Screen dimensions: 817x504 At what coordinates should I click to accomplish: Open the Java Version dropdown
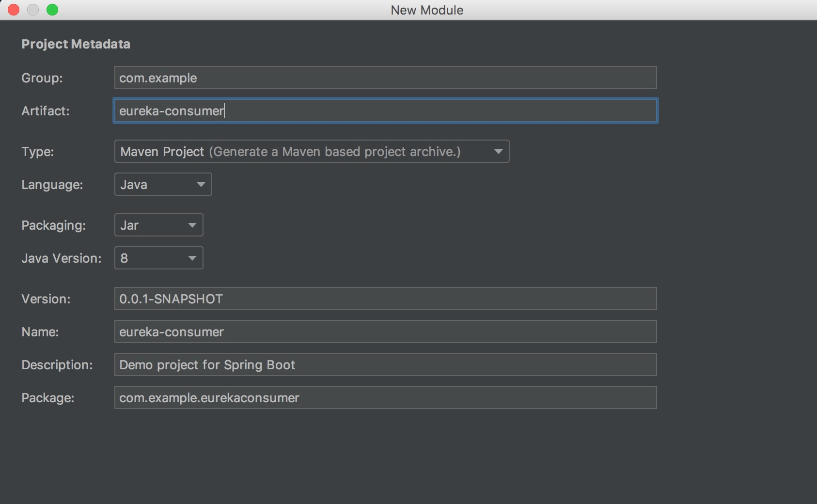pos(158,258)
